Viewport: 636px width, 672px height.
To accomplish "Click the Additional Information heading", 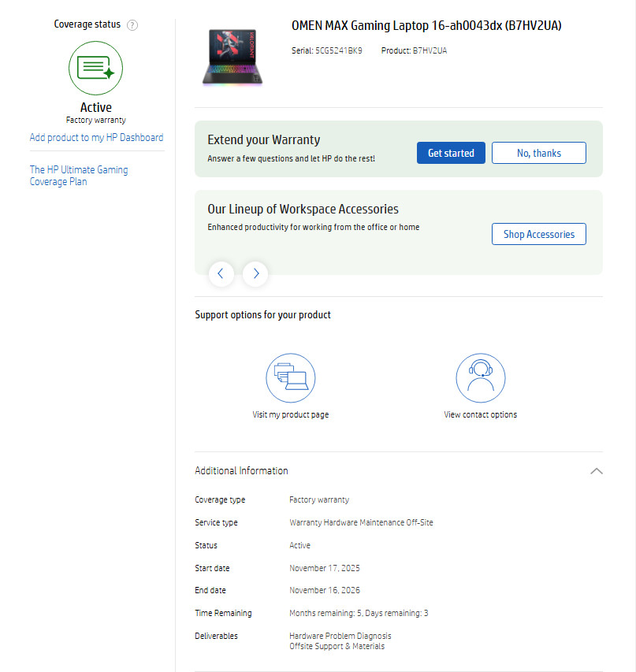I will (x=241, y=470).
